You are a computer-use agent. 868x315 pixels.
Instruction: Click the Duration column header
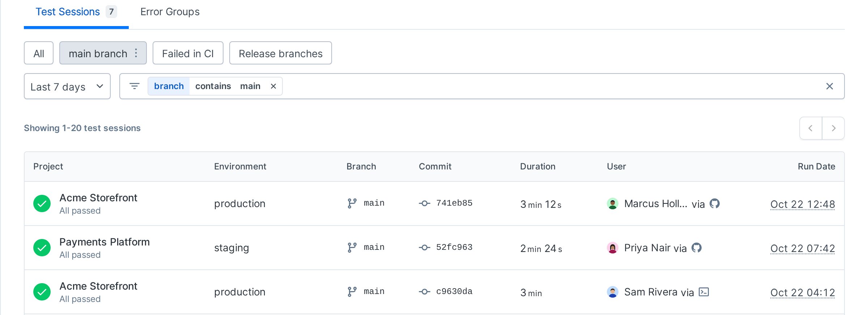[538, 167]
